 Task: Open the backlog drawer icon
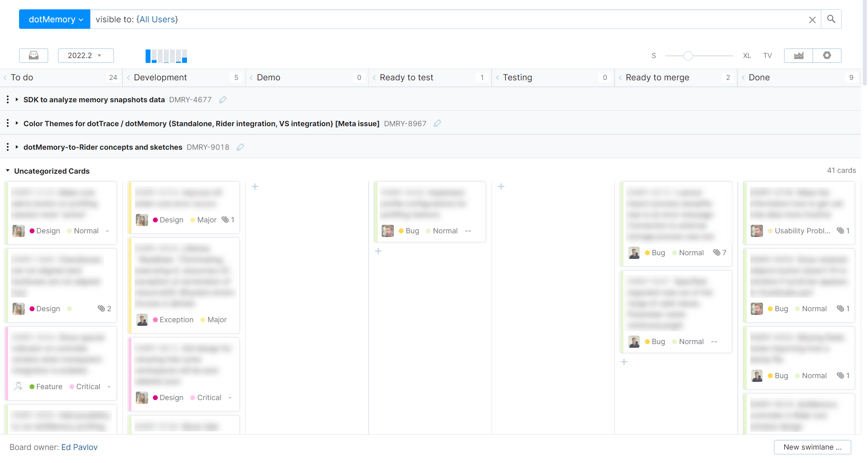point(34,55)
